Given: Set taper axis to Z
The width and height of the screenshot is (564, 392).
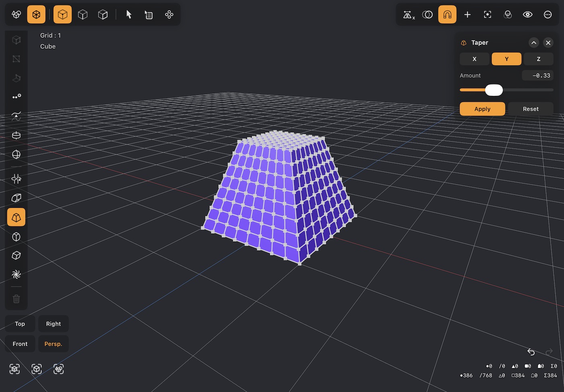Looking at the screenshot, I should (539, 59).
